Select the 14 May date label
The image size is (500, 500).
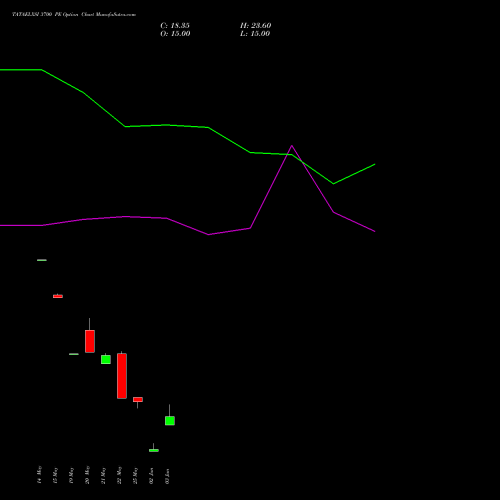(x=39, y=475)
